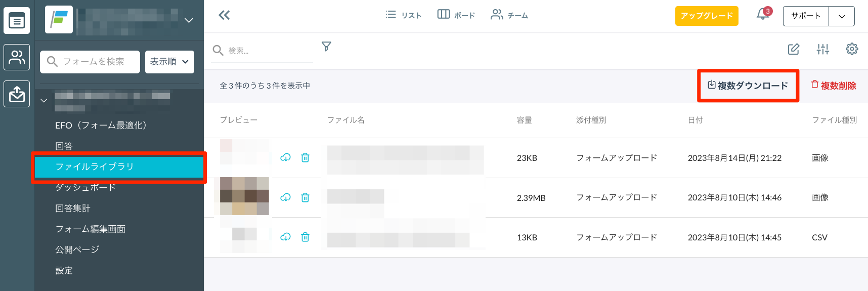Image resolution: width=868 pixels, height=291 pixels.
Task: Delete the 13KB CSV file
Action: tap(305, 237)
